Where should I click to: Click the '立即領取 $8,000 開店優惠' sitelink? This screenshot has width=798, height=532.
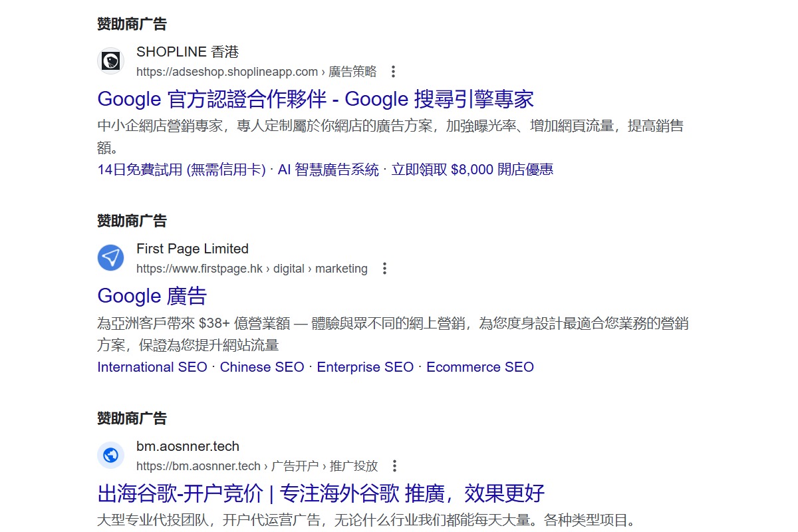(472, 170)
